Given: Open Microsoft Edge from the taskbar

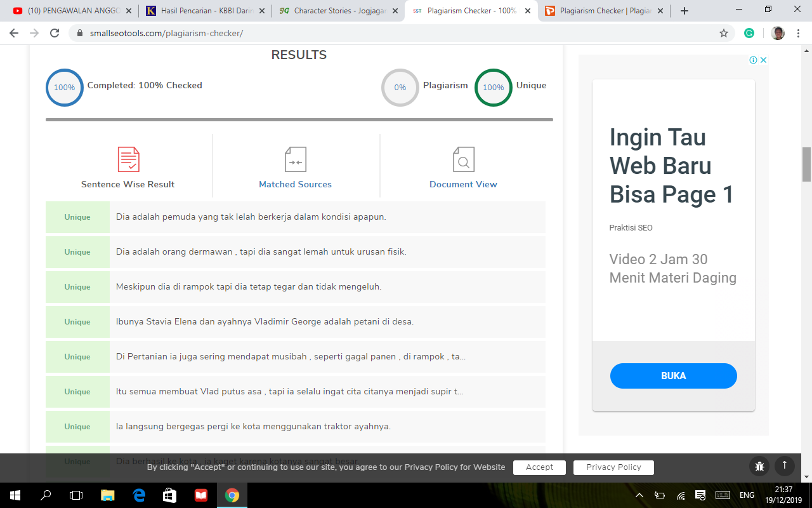Looking at the screenshot, I should 139,495.
